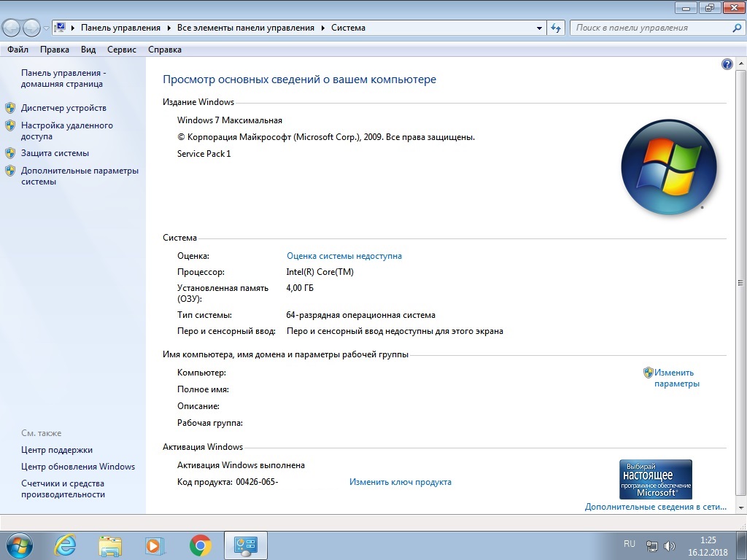Click the shield icon beside Изменить параметры

[648, 373]
